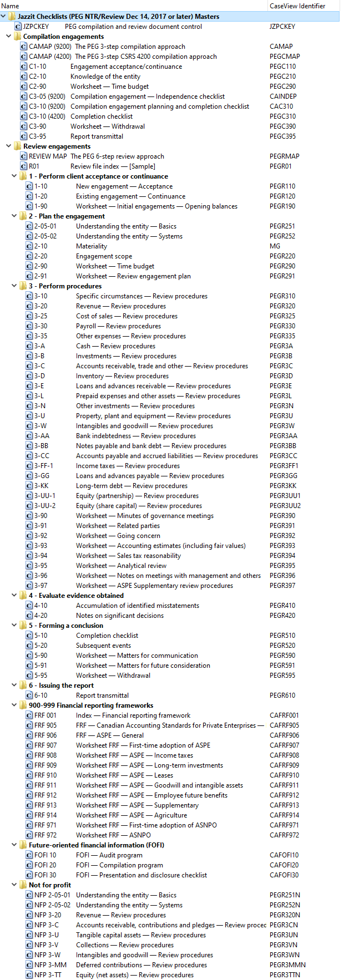Click the 3-D Inventory document icon
The image size is (344, 980).
coord(29,376)
